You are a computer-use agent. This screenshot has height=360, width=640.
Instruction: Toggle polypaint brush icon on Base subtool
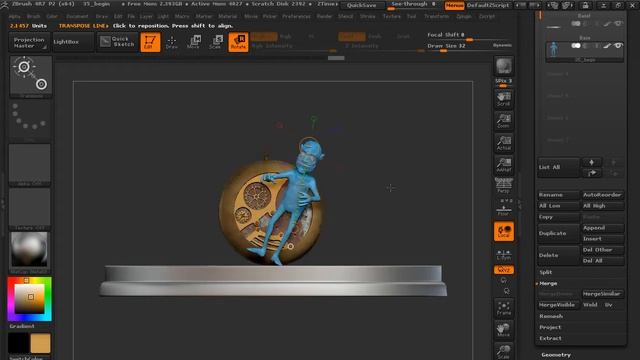pyautogui.click(x=607, y=46)
